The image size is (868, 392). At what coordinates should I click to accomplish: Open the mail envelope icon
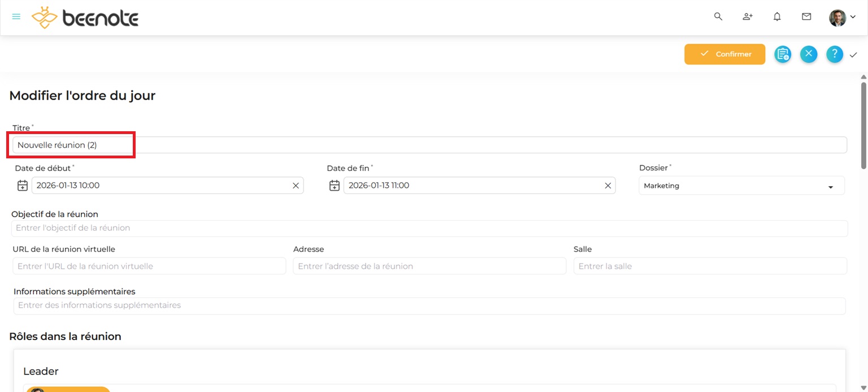tap(806, 17)
